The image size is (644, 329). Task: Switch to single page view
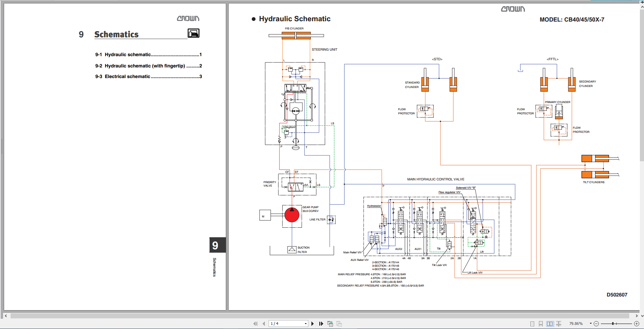532,324
